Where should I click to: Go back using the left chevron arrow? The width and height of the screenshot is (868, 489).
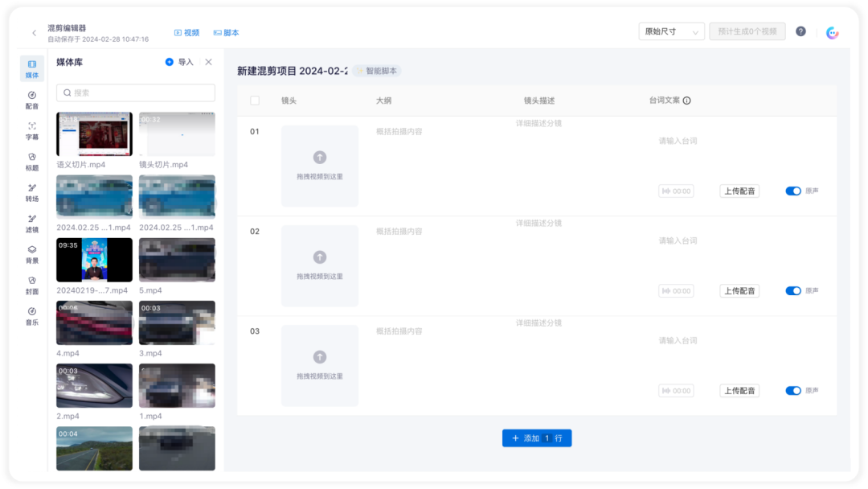click(x=35, y=33)
